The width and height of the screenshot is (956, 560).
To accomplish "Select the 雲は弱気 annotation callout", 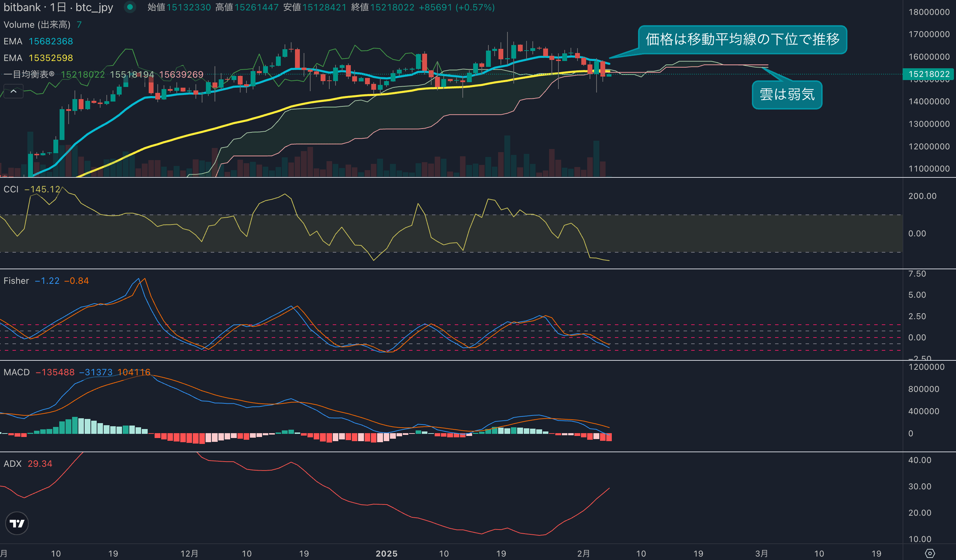I will [x=787, y=94].
